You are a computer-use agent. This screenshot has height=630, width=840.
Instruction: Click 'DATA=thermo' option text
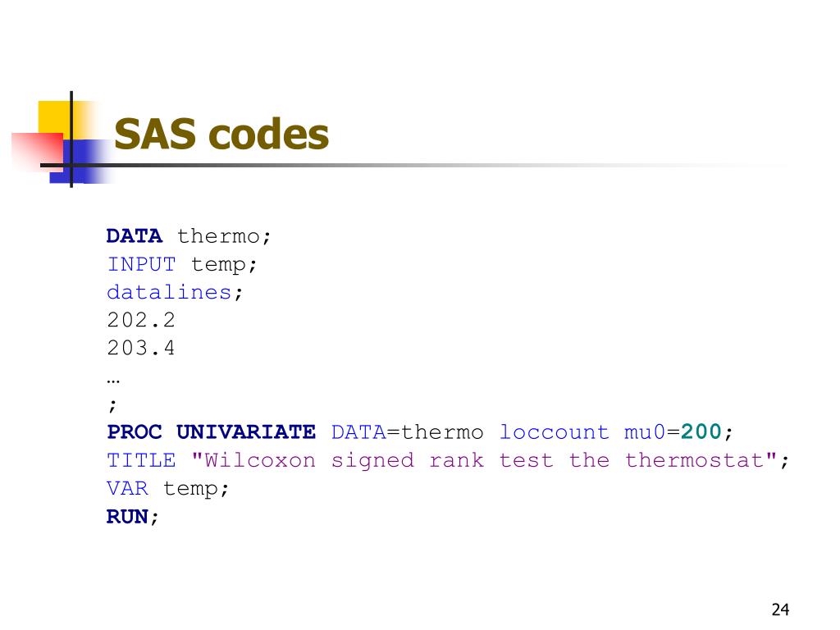coord(407,431)
